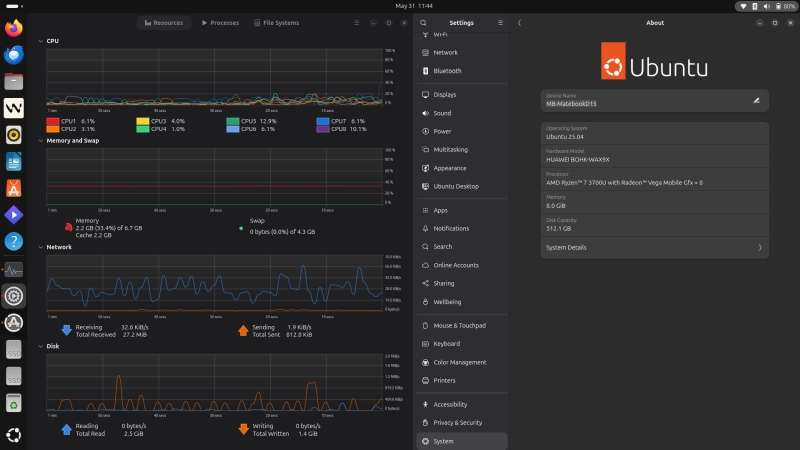The image size is (800, 450).
Task: Launch Rhythmbox from the dock
Action: tap(14, 135)
